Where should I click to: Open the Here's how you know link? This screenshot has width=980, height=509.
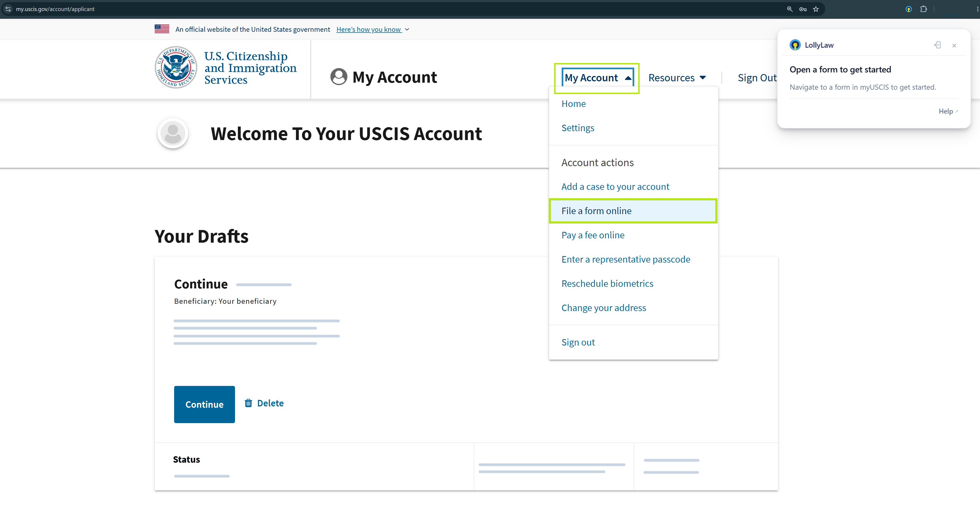tap(369, 29)
